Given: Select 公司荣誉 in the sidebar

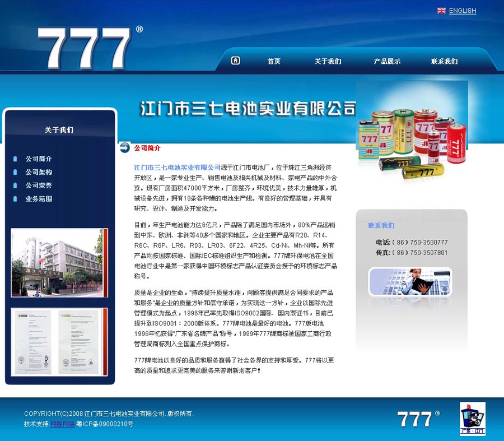Looking at the screenshot, I should (39, 185).
